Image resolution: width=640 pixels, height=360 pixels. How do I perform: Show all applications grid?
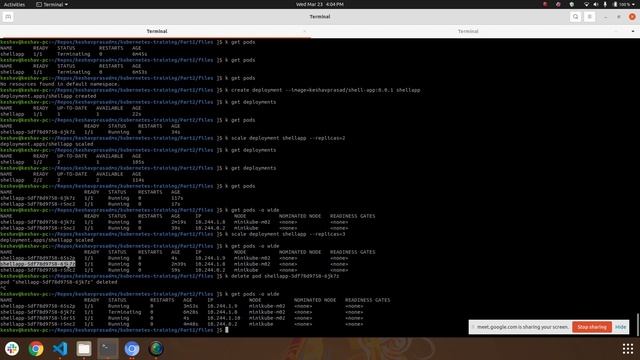tap(628, 349)
